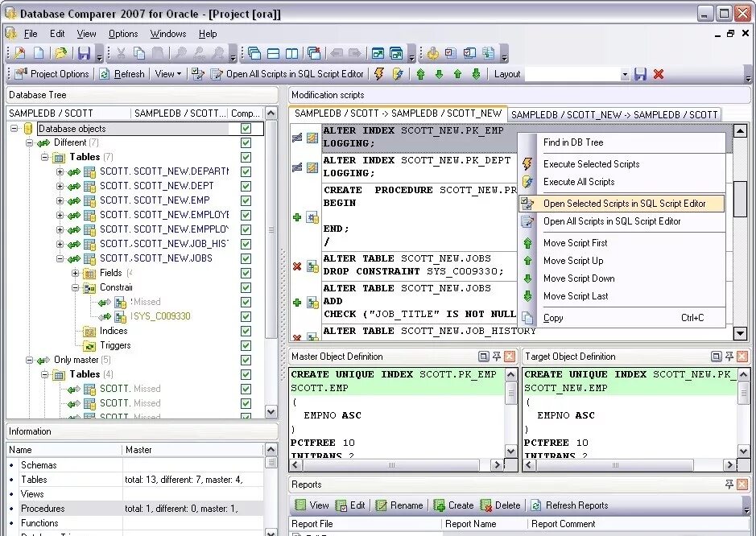Click Master Object Definition horizontal scrollbar thumb
The width and height of the screenshot is (756, 536).
(391, 465)
